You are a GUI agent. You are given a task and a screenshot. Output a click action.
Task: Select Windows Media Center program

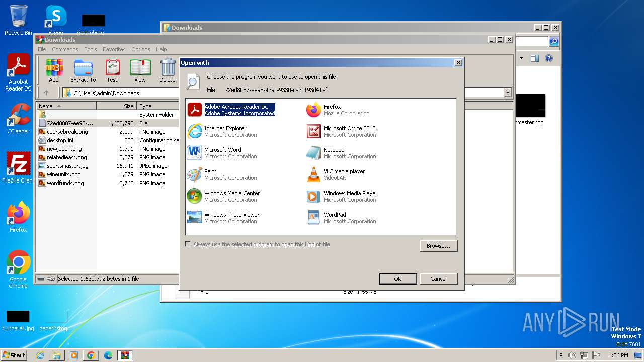[x=223, y=196]
